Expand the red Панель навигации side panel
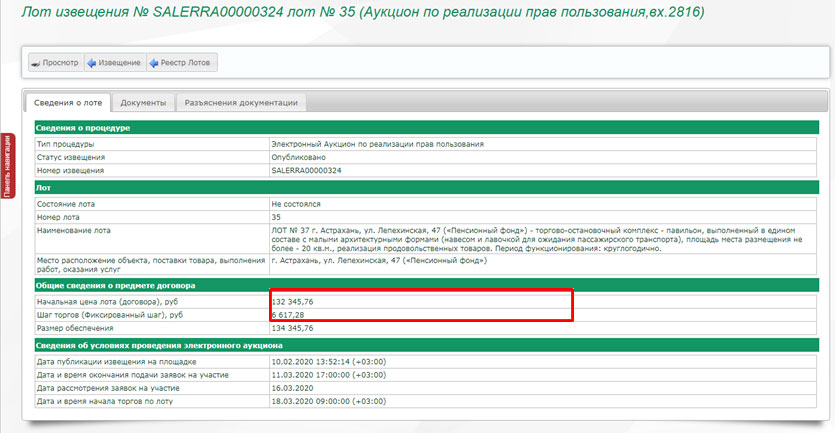The height and width of the screenshot is (433, 835). click(6, 165)
